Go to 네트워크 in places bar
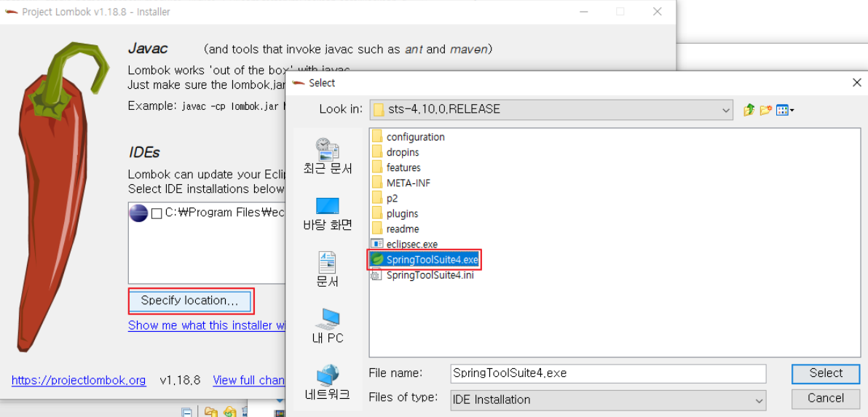Viewport: 868px width, 417px height. coord(328,383)
